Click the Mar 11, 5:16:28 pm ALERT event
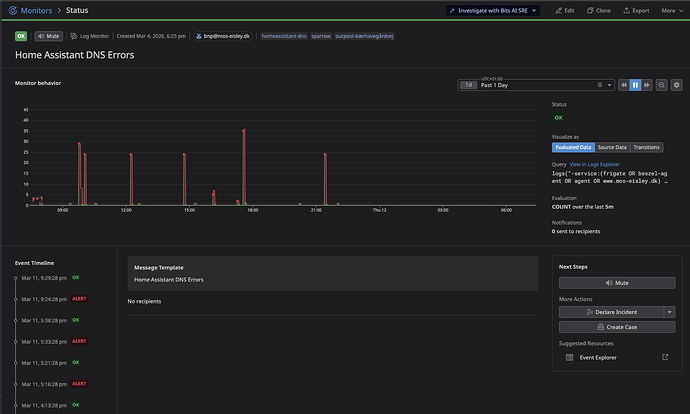This screenshot has height=414, width=690. pos(54,384)
